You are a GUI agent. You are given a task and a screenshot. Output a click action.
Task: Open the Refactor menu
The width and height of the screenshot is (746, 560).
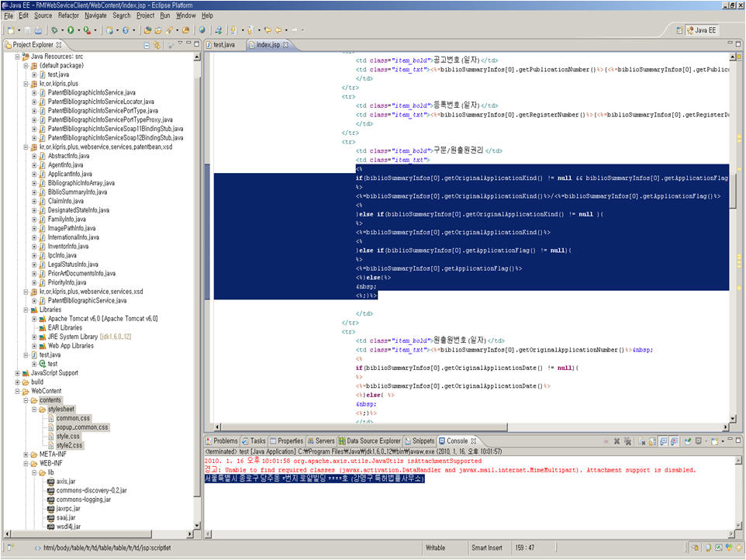[x=68, y=16]
